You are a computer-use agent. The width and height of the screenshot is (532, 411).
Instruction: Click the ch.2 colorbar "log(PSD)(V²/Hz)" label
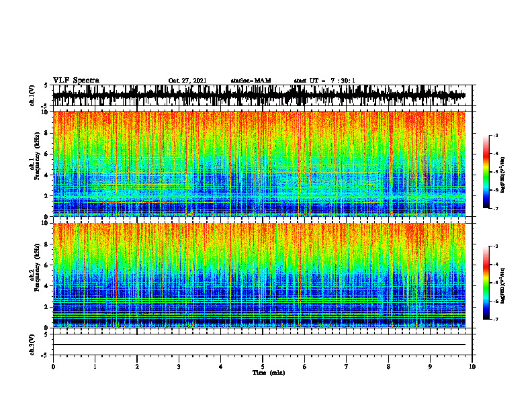(x=503, y=285)
